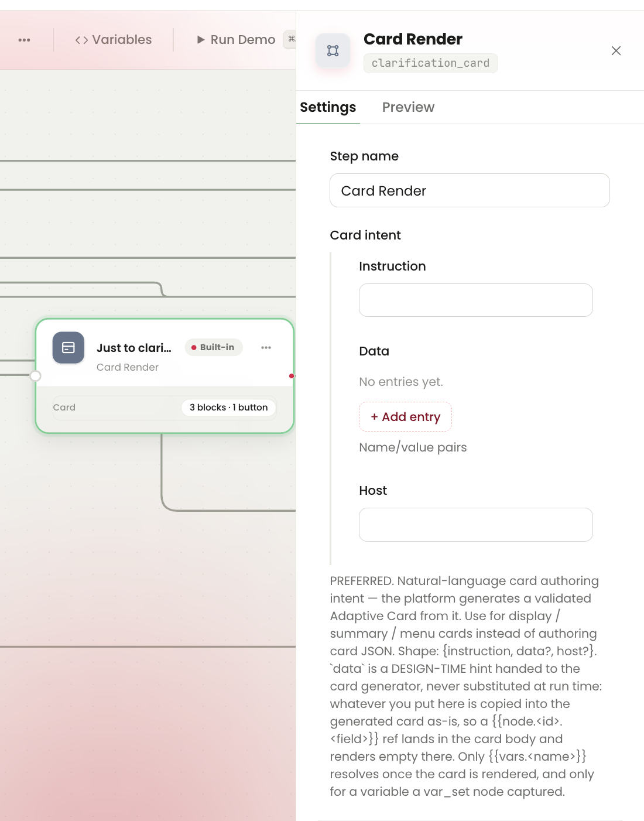This screenshot has height=821, width=644.
Task: Click the 'Card Render' subtitle under node title
Action: coord(128,367)
